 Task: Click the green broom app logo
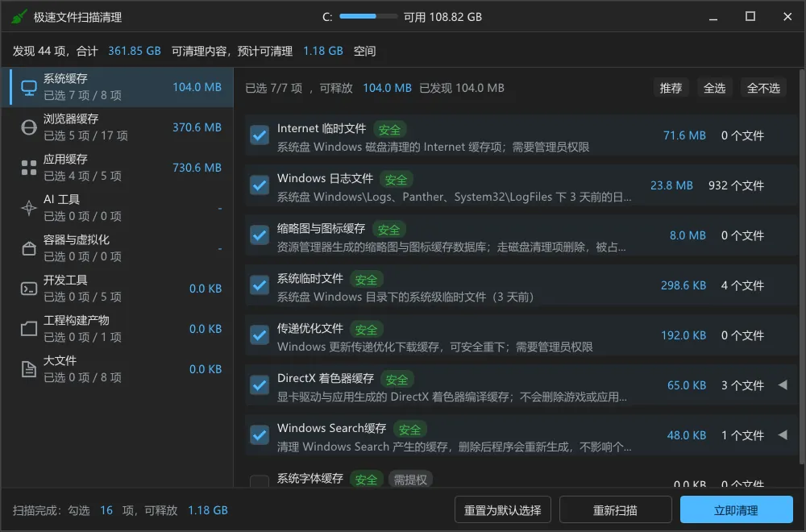tap(19, 17)
